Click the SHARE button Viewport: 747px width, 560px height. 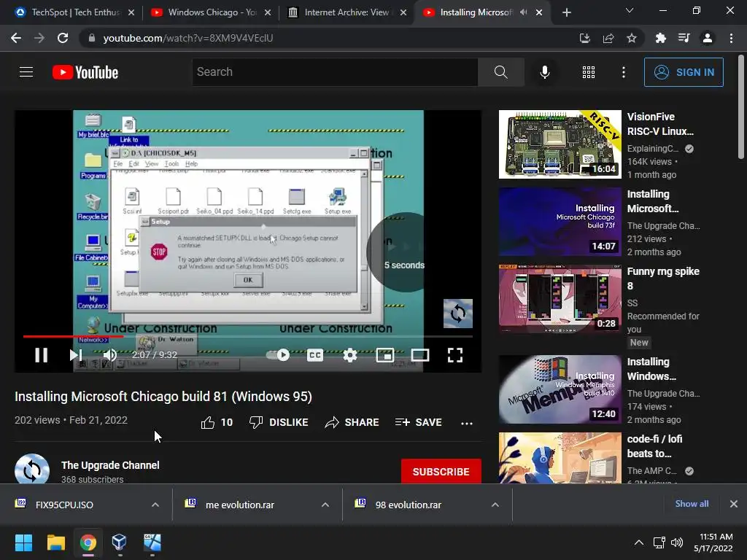coord(352,422)
